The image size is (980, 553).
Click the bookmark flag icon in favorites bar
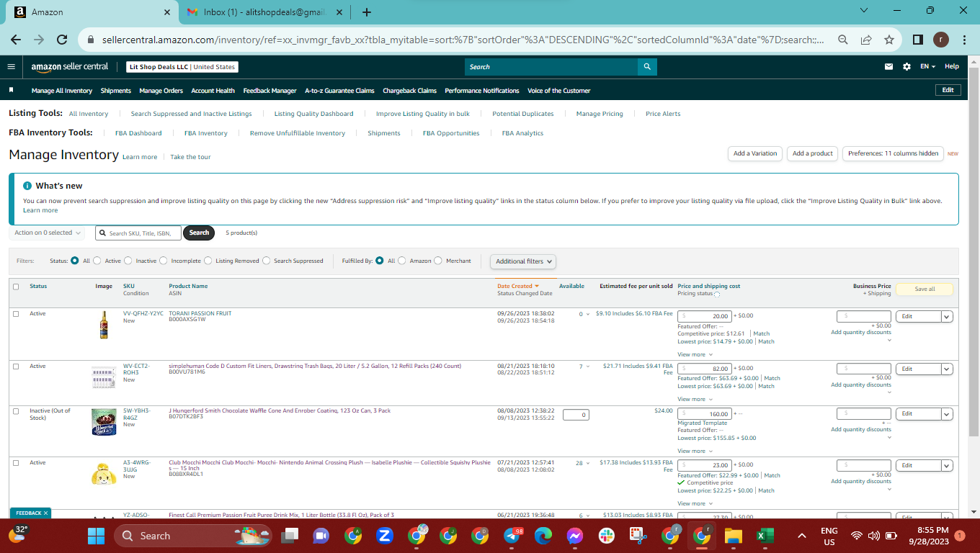pyautogui.click(x=12, y=91)
